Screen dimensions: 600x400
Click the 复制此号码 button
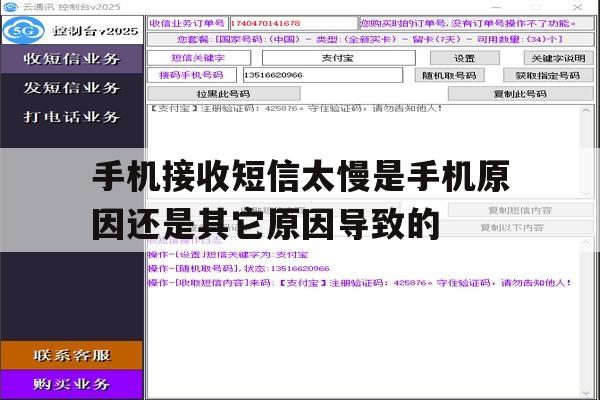tap(520, 94)
